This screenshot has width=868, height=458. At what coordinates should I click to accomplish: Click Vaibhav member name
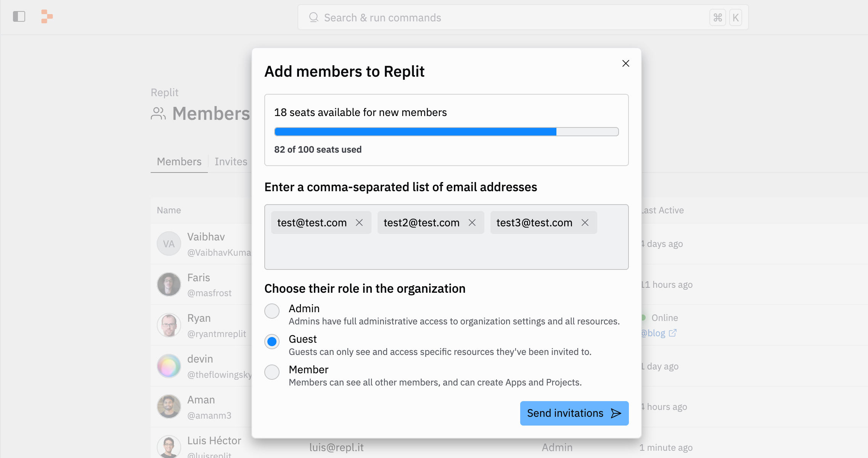pos(206,237)
